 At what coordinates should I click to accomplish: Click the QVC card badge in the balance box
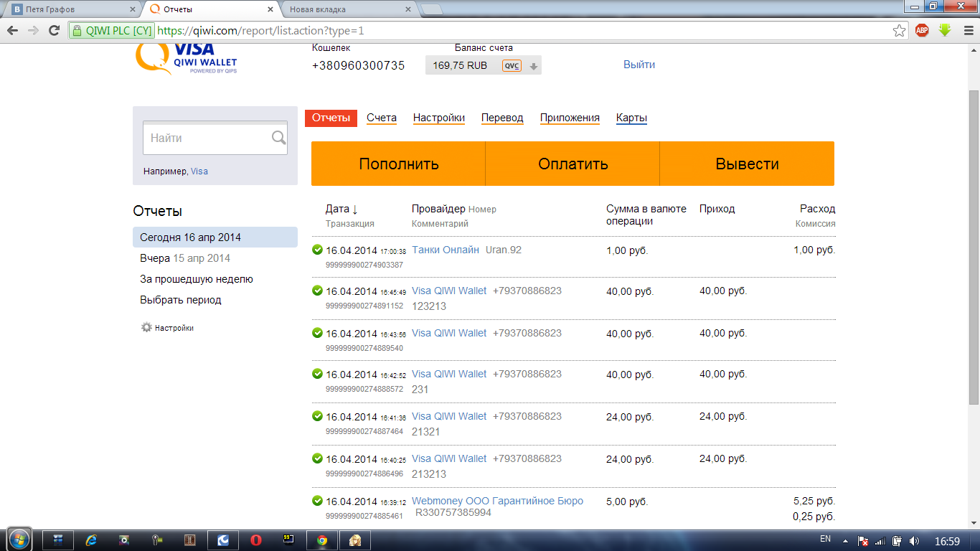point(512,65)
